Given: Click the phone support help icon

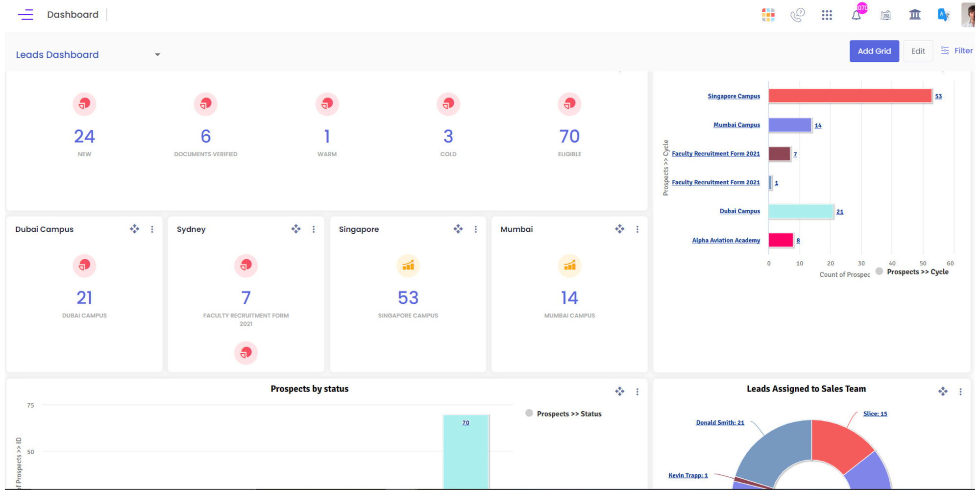Looking at the screenshot, I should click(797, 15).
